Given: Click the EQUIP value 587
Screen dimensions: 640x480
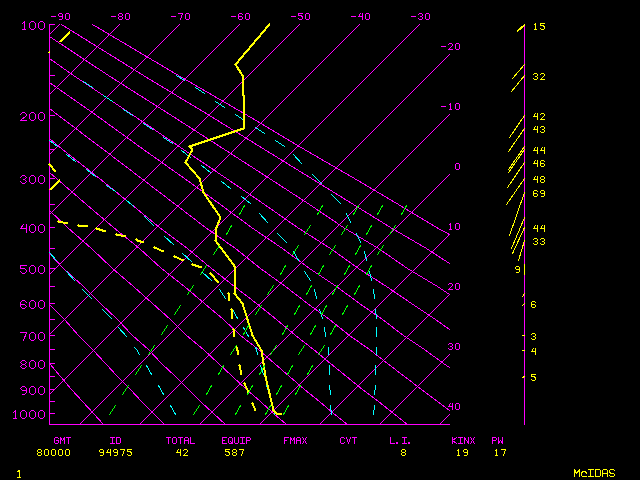Looking at the screenshot, I should tap(235, 452).
